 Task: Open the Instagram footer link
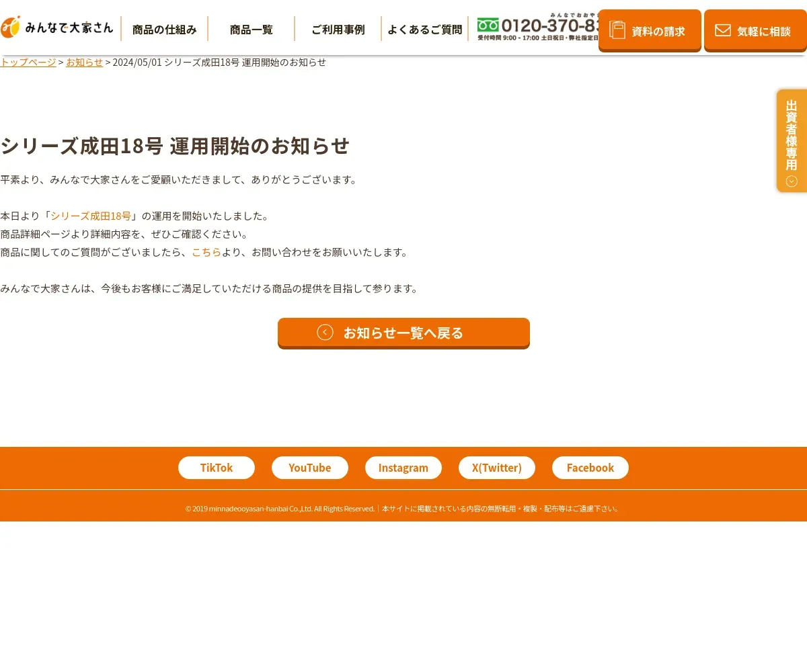(x=403, y=468)
